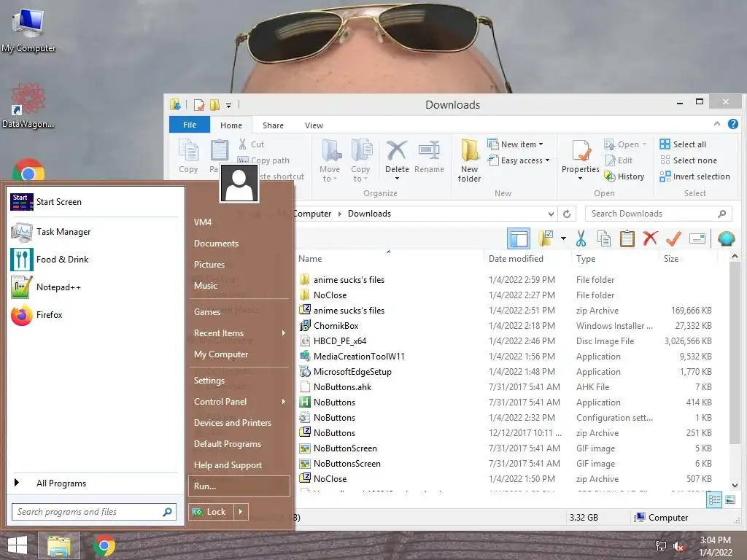Click the Search Downloads field
Screen dimensions: 747x560
point(658,214)
